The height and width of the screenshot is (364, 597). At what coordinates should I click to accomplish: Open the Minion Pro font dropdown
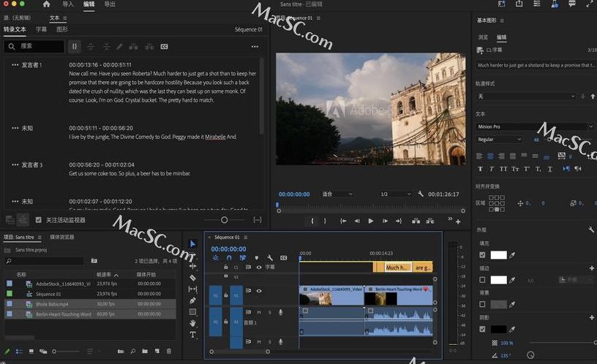pyautogui.click(x=535, y=126)
